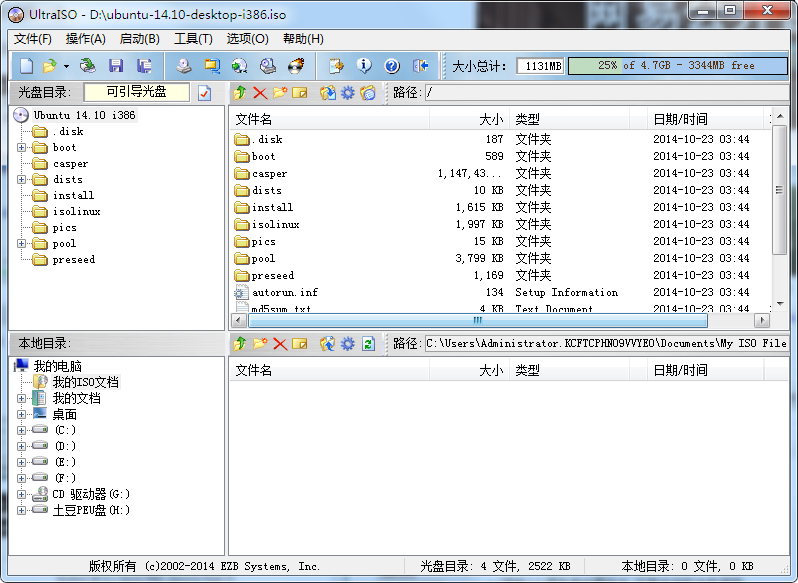Expand the pool folder in disc tree
Screen dimensions: 798x583
point(21,244)
